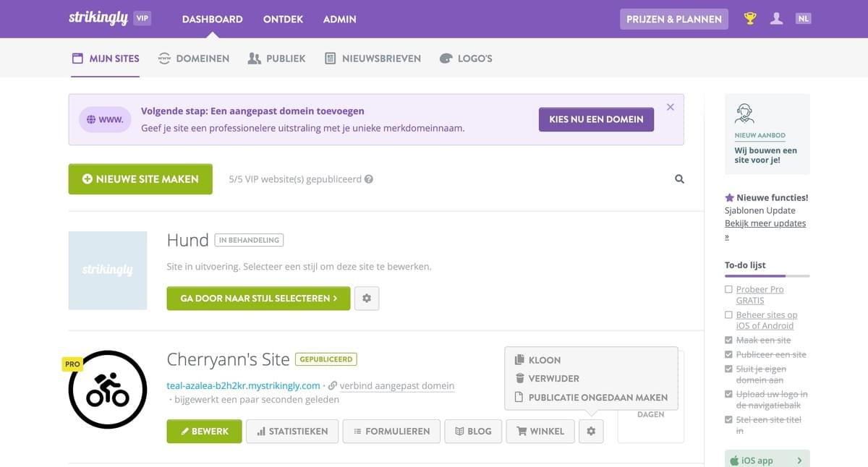
Task: Open Admin in top navigation
Action: tap(340, 19)
